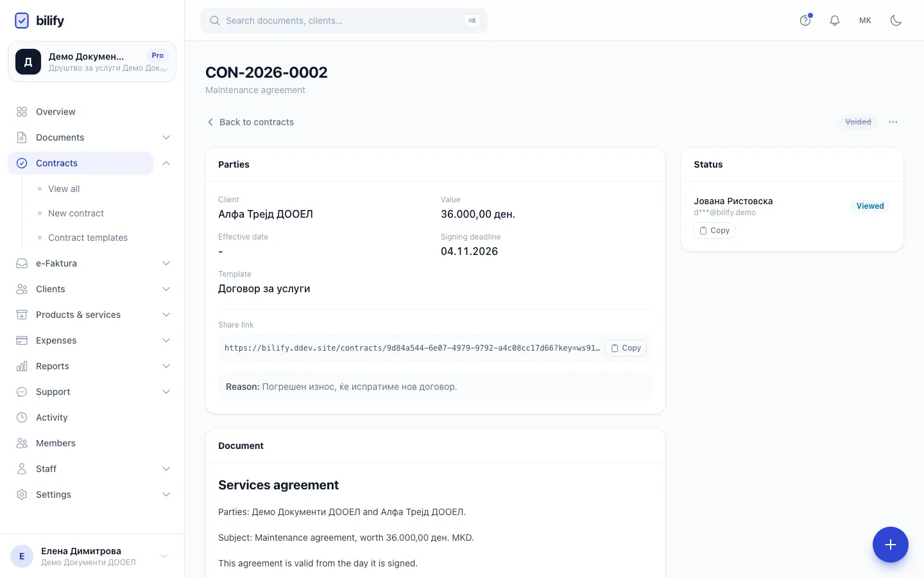Go back to contracts list
Image resolution: width=924 pixels, height=578 pixels.
pos(250,122)
